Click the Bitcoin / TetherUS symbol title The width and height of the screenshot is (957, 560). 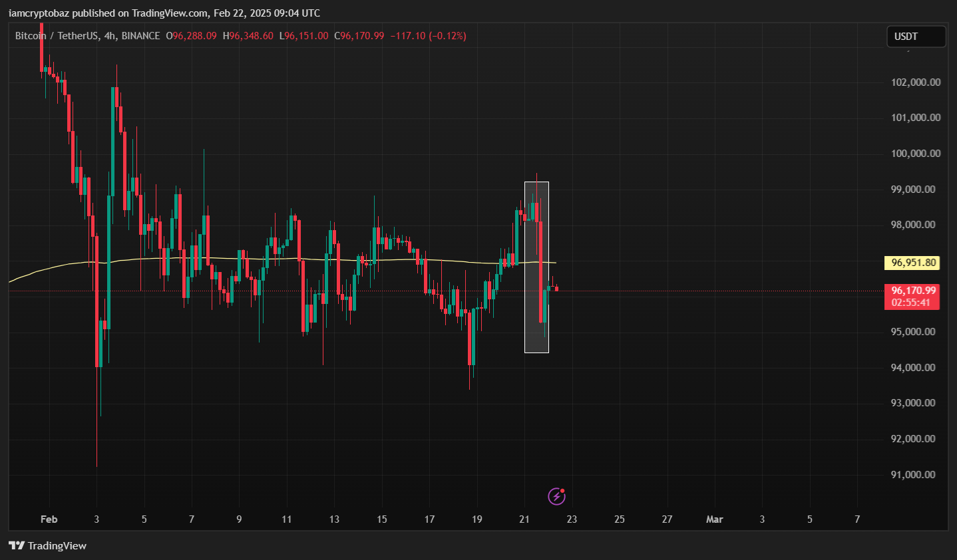(88, 36)
